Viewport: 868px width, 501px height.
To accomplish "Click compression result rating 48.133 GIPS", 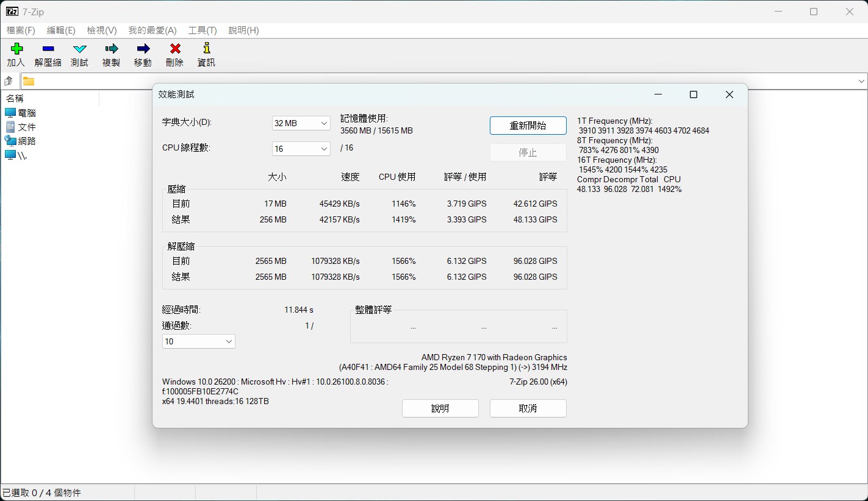I will click(535, 219).
